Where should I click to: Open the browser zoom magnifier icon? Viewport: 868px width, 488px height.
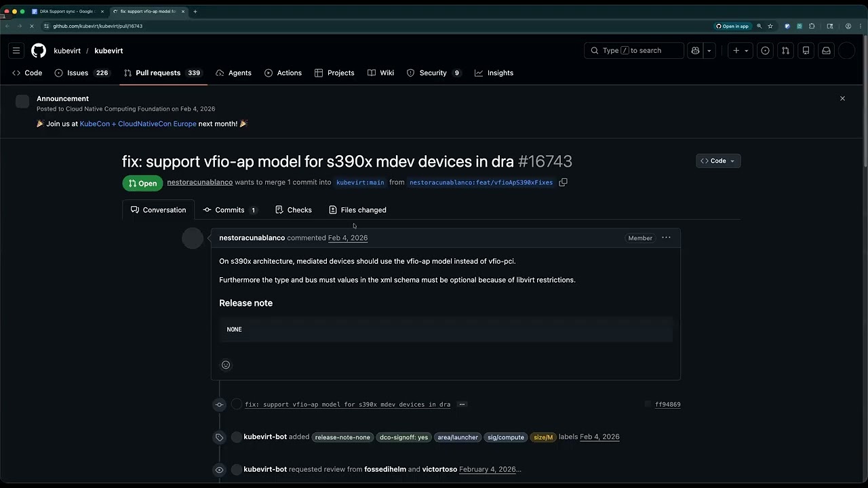tap(759, 26)
